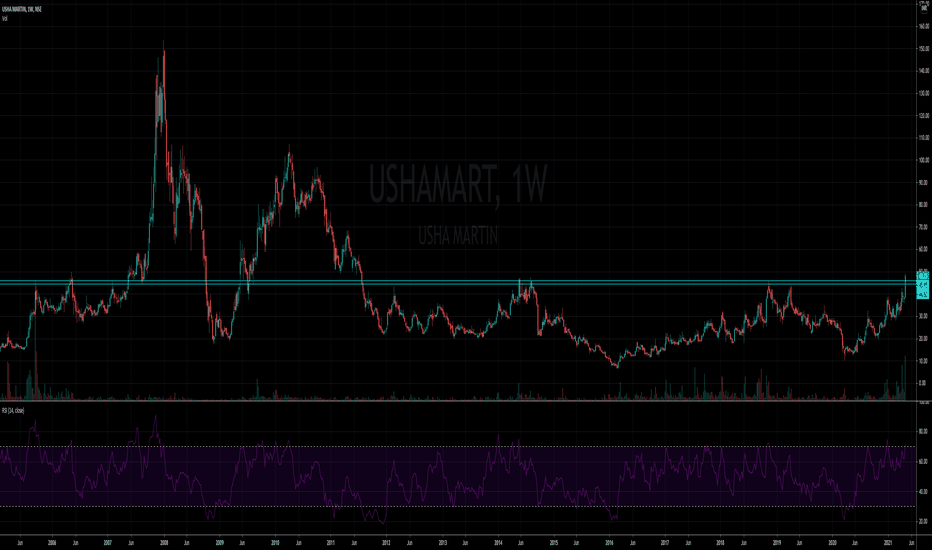The image size is (932, 550).
Task: Click the 120.00 price axis label
Action: coord(924,115)
